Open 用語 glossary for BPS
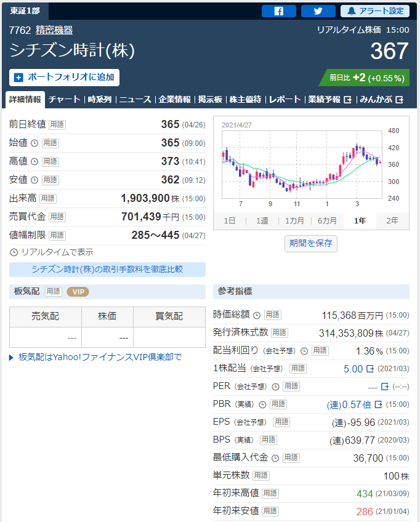Image resolution: width=420 pixels, height=522 pixels. pyautogui.click(x=268, y=440)
